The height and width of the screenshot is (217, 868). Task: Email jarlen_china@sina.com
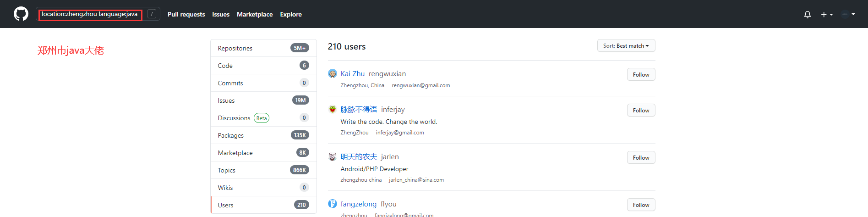pos(416,180)
